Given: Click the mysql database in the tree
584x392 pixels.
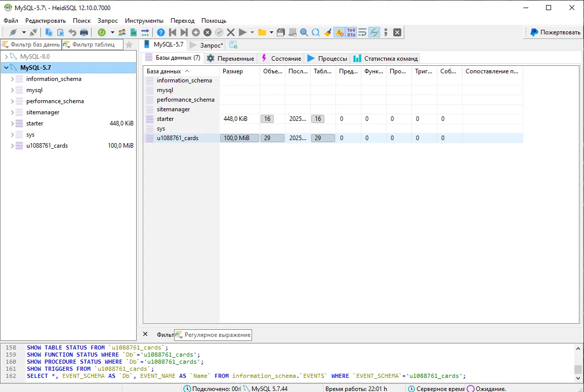Looking at the screenshot, I should click(x=34, y=90).
